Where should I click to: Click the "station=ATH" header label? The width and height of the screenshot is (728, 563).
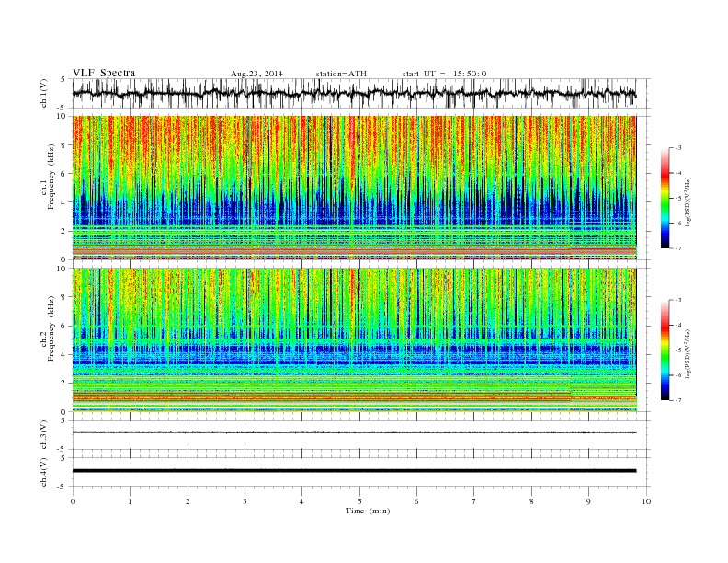(x=341, y=74)
